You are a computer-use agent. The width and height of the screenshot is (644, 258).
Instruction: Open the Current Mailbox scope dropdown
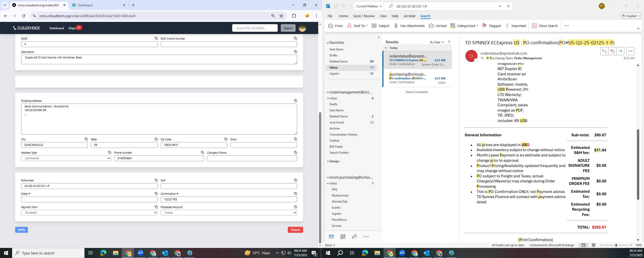[x=369, y=6]
